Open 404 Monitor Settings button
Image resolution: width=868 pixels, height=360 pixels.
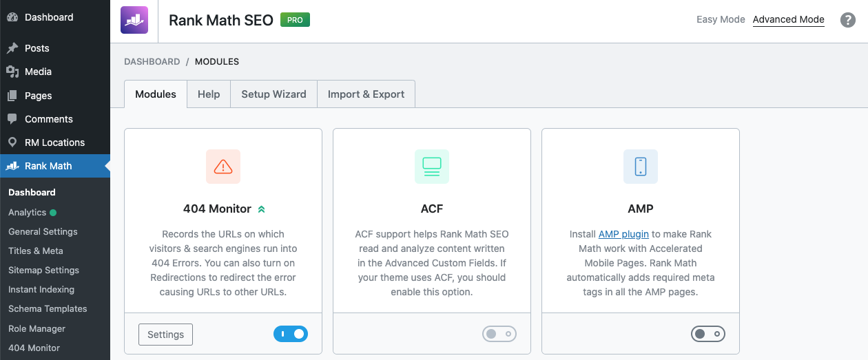tap(165, 335)
